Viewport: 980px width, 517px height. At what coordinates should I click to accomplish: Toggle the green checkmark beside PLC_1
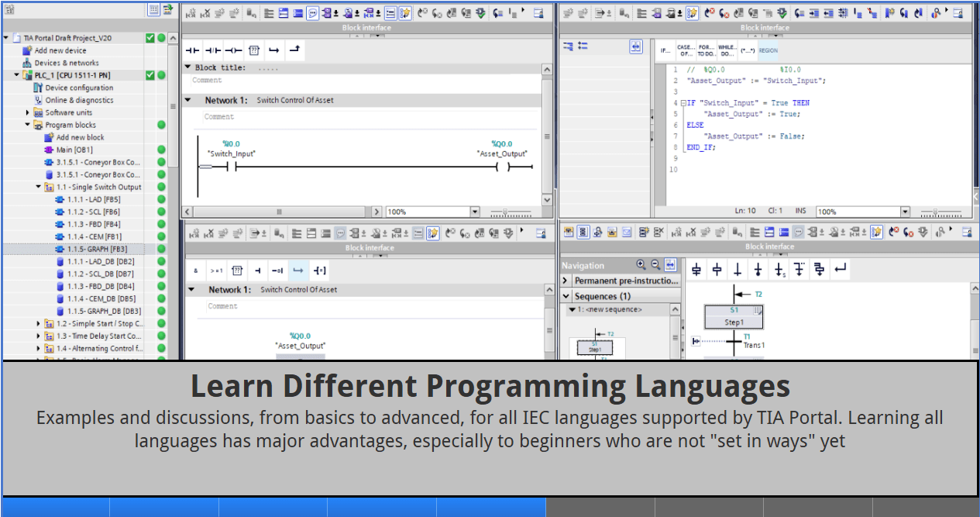click(150, 75)
